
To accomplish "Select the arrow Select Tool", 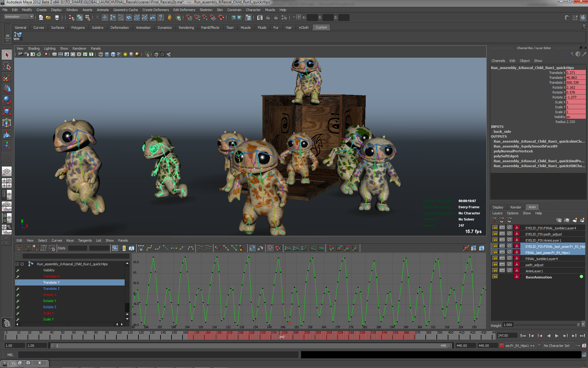I will click(x=7, y=55).
